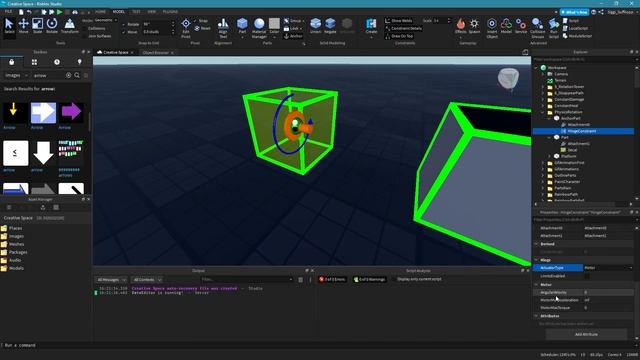Toggle Draw On Top
The height and width of the screenshot is (360, 640).
(x=399, y=36)
